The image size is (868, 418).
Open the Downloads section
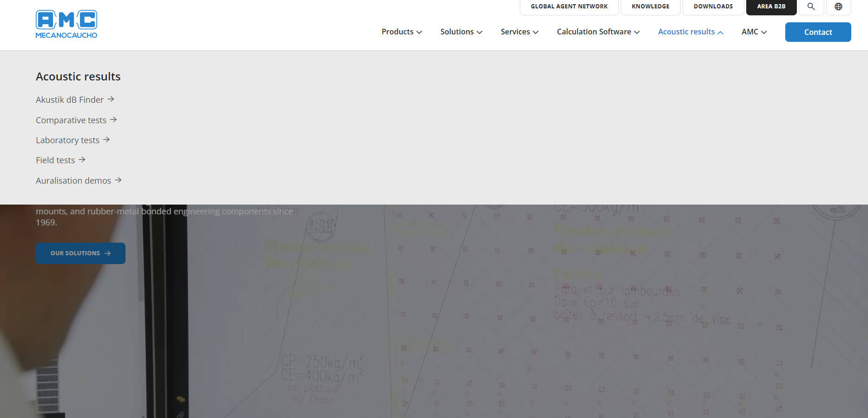point(713,7)
